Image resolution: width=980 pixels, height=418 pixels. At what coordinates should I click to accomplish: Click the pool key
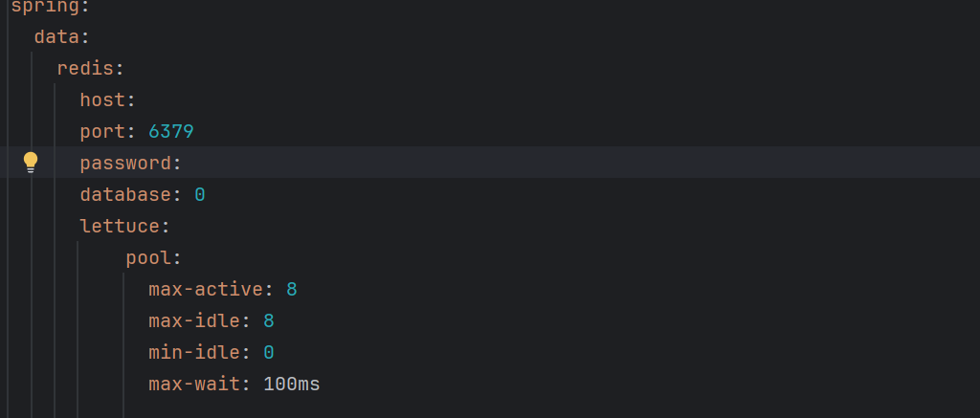click(x=148, y=258)
